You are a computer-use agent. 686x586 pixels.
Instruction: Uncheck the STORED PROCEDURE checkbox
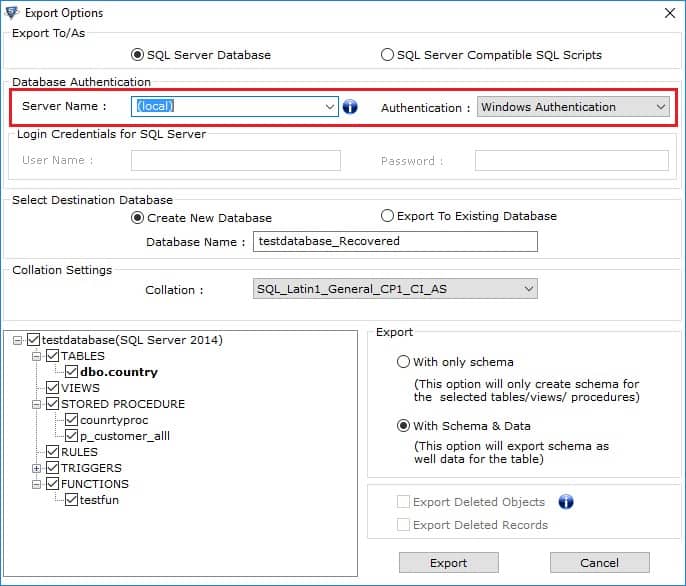(52, 404)
